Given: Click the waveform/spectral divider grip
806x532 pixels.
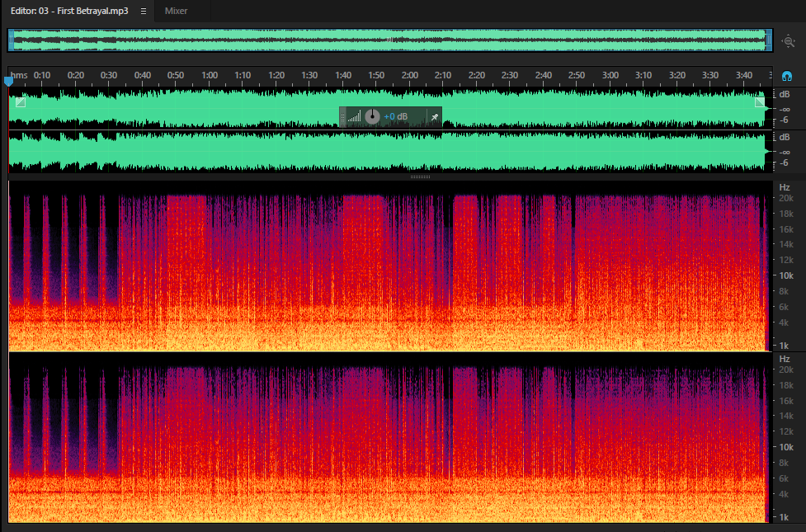Looking at the screenshot, I should click(x=420, y=177).
